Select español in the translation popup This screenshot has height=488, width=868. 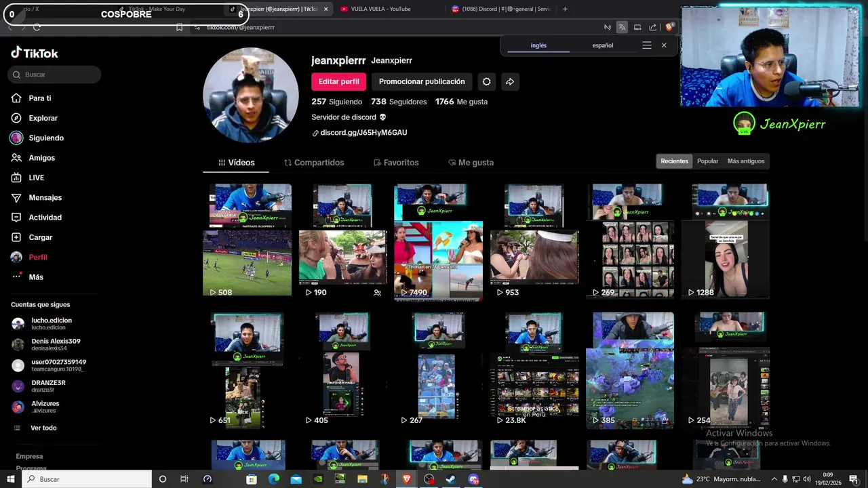603,45
